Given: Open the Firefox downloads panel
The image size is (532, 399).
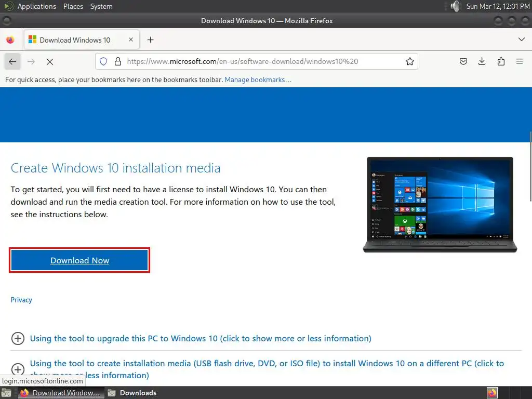Looking at the screenshot, I should [482, 61].
